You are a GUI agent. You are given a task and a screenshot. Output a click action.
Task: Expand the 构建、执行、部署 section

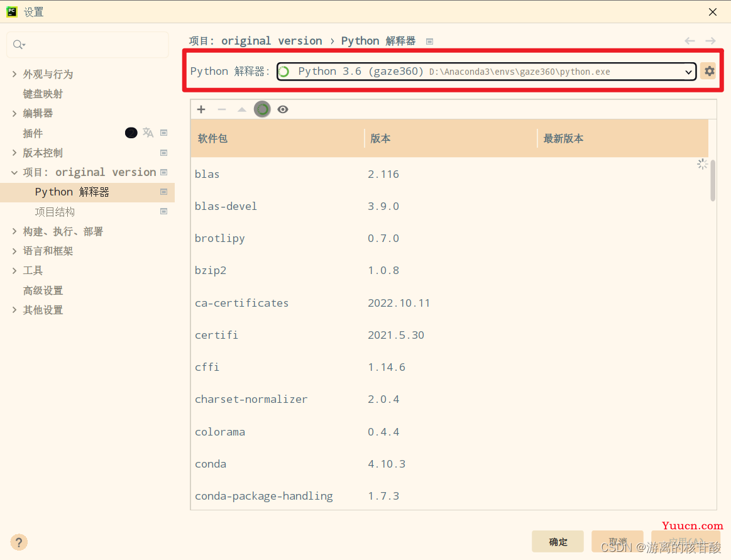point(14,231)
